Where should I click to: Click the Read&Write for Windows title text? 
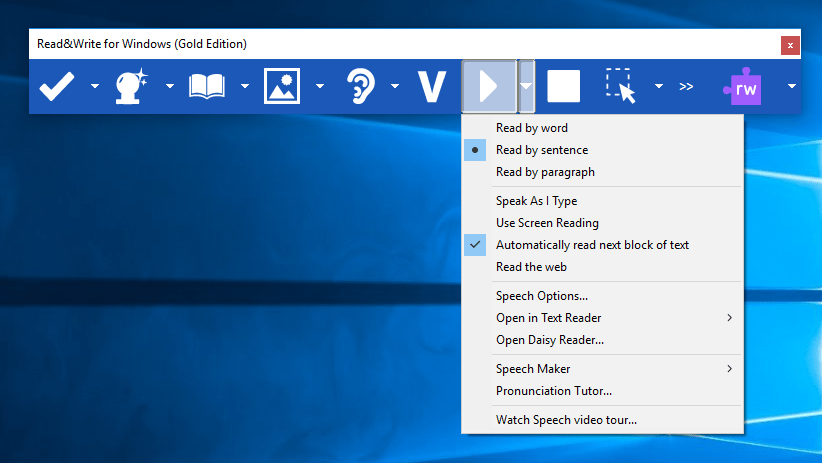142,44
